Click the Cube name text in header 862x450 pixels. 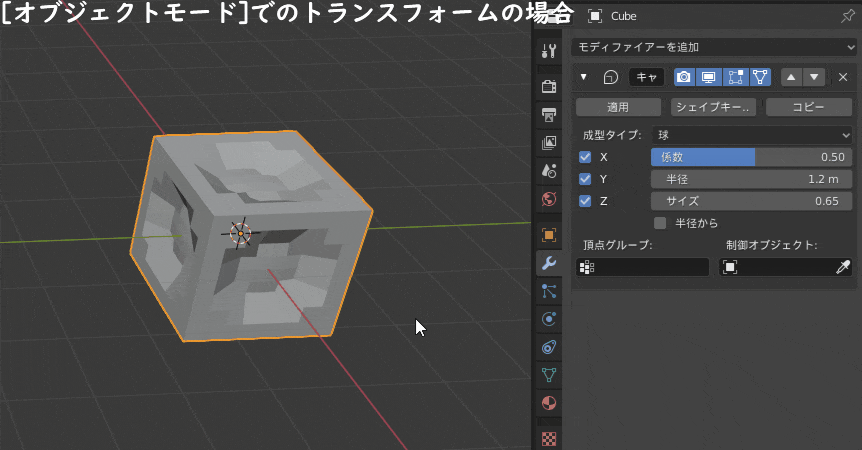click(x=623, y=16)
